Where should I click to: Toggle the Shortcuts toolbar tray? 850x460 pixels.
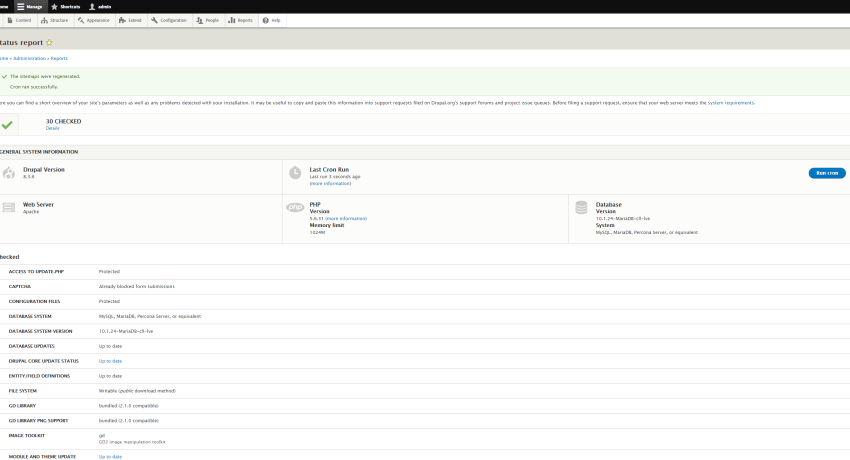pos(67,6)
